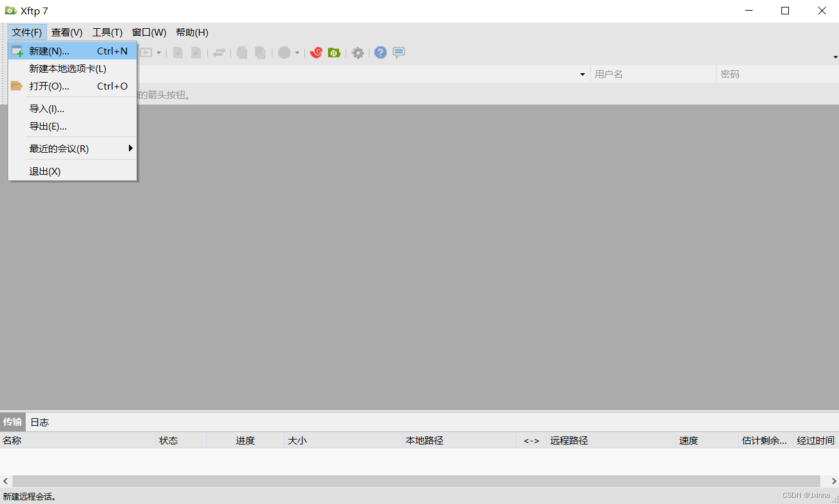Open dropdown arrow beside terminal icon
Viewport: 839px width, 504px height.
click(159, 53)
